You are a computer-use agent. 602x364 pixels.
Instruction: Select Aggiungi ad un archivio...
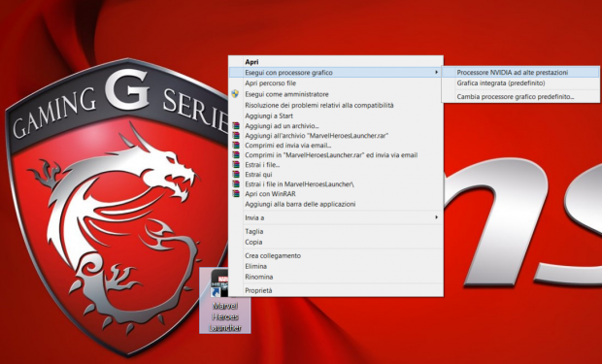(336, 126)
